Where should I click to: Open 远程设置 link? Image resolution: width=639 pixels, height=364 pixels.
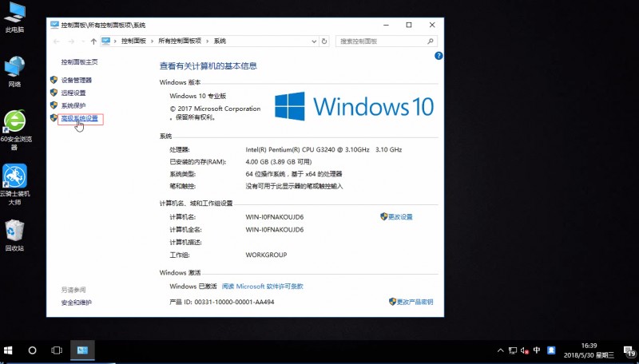pos(73,93)
